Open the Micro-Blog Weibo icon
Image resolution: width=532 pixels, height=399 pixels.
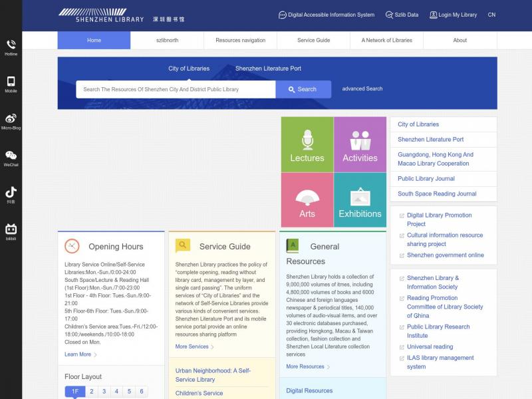(x=11, y=118)
